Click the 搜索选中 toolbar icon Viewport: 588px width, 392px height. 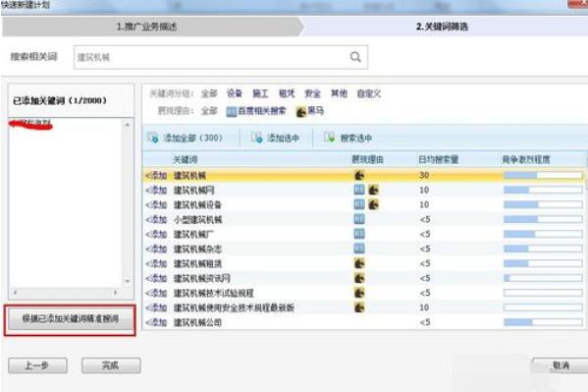click(x=329, y=138)
